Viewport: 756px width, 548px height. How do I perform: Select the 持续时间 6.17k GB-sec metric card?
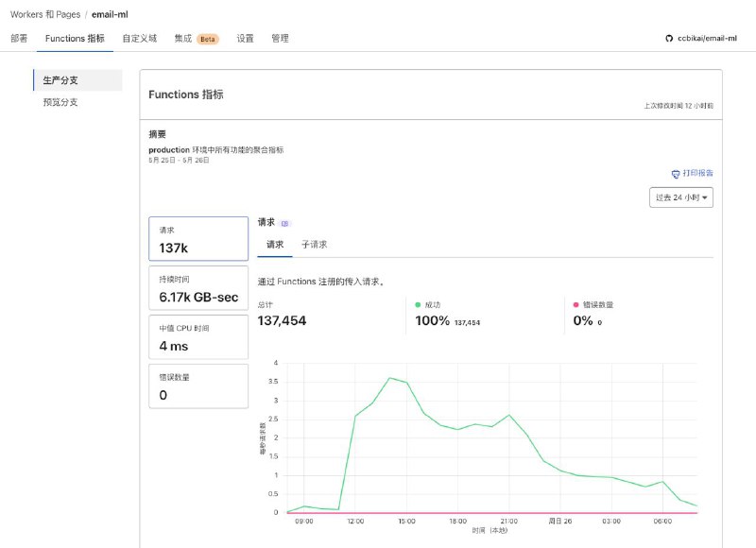[198, 288]
